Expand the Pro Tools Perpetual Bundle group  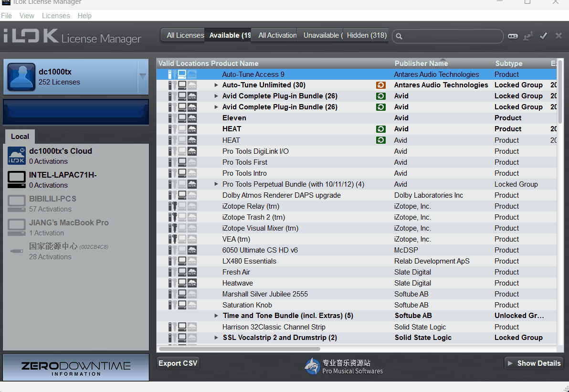coord(216,184)
